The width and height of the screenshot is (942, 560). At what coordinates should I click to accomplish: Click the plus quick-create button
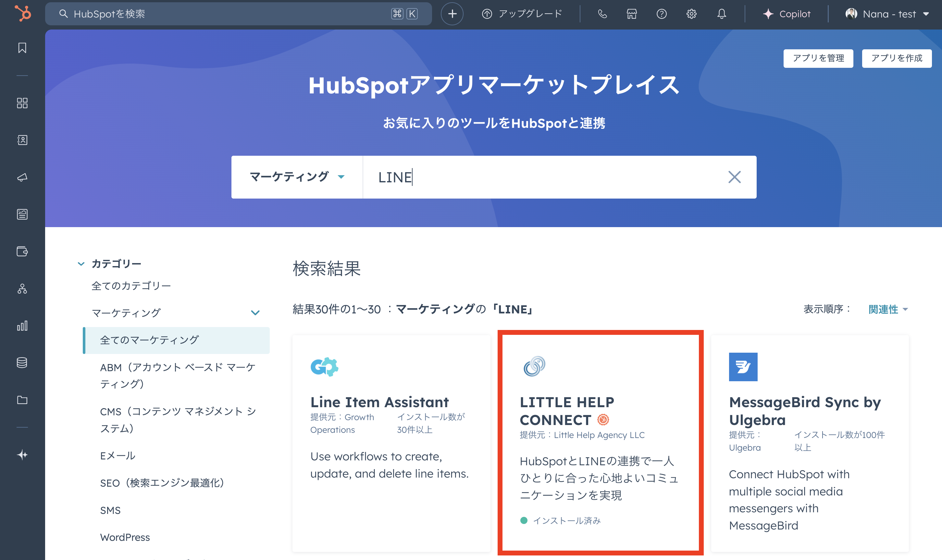coord(452,14)
